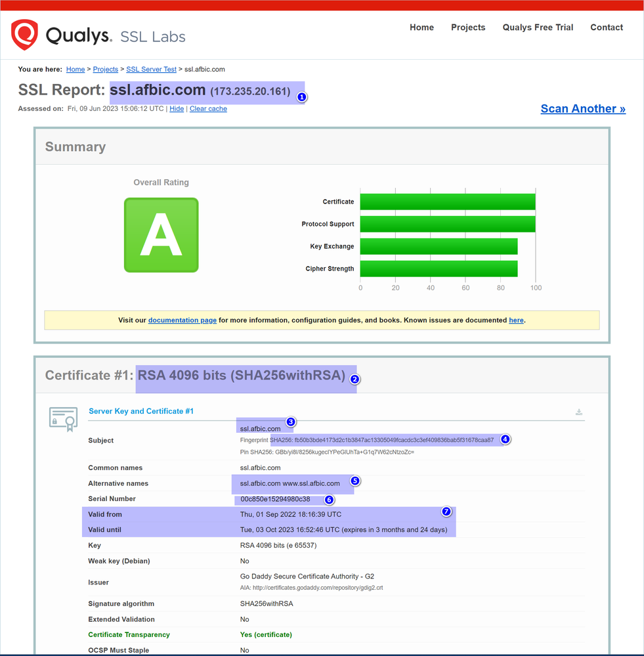Click the Overall Rating label
This screenshot has width=644, height=656.
tap(161, 183)
